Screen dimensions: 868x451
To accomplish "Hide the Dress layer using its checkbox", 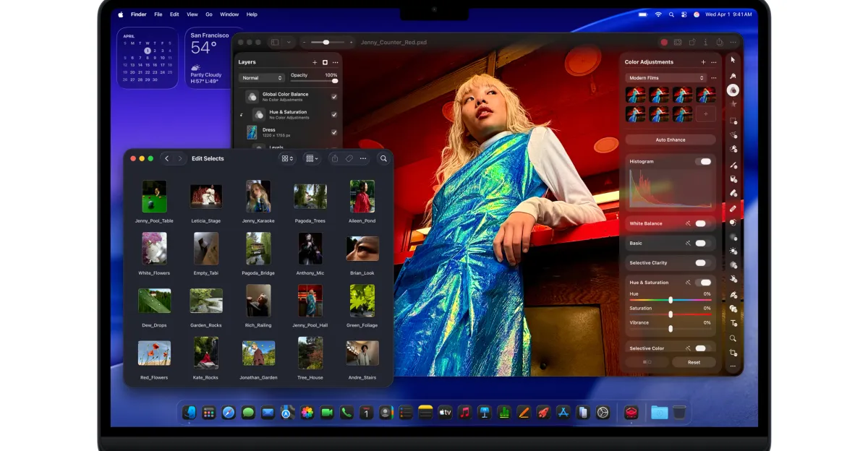I will [x=334, y=132].
